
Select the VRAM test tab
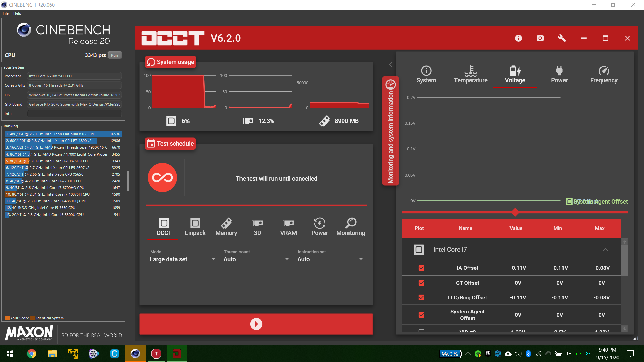coord(288,227)
